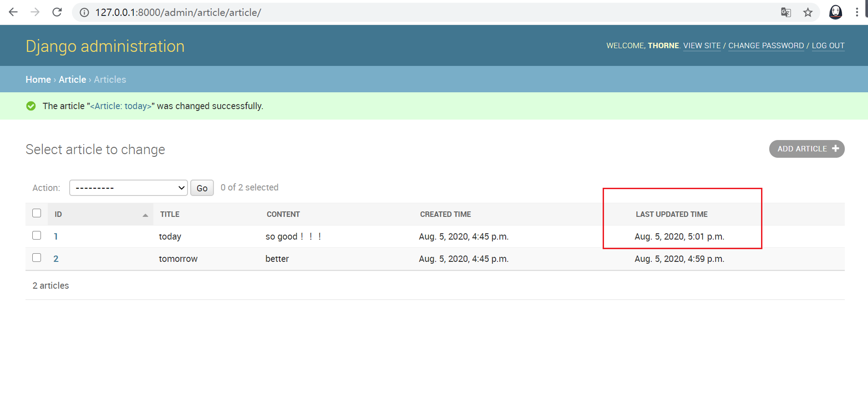
Task: Click the 'Select article to change' heading
Action: pyautogui.click(x=95, y=149)
